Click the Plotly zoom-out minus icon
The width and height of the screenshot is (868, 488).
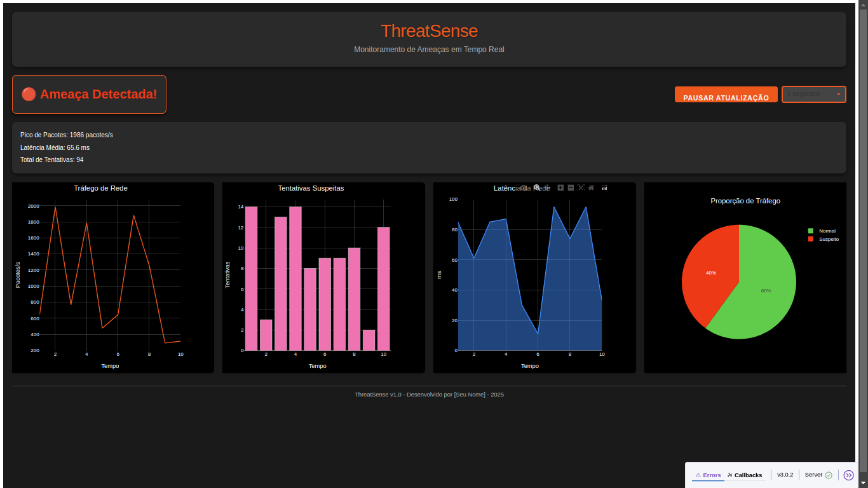pos(571,187)
